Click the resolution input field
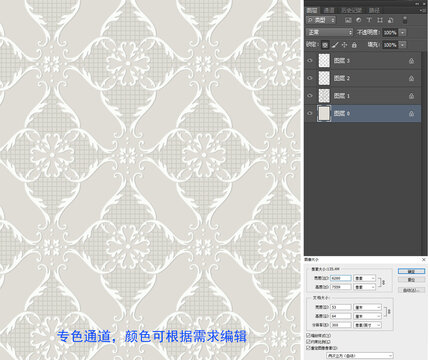 (x=341, y=325)
